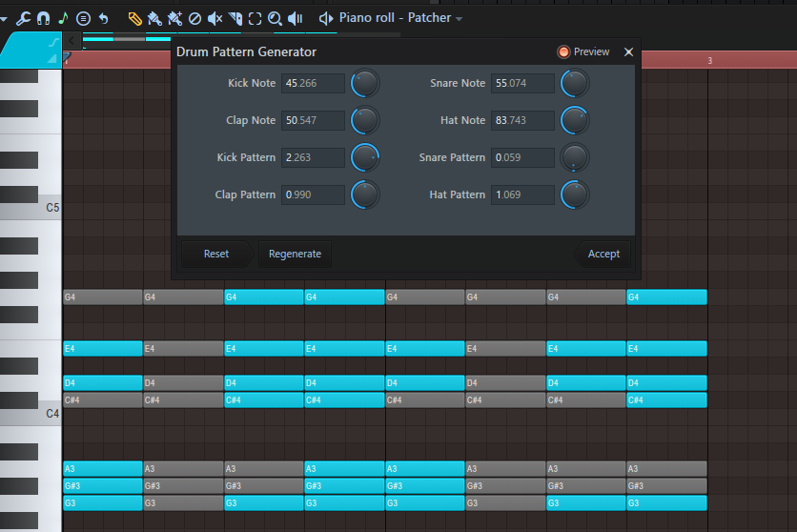
Task: Select the mute notes tool
Action: pyautogui.click(x=215, y=18)
